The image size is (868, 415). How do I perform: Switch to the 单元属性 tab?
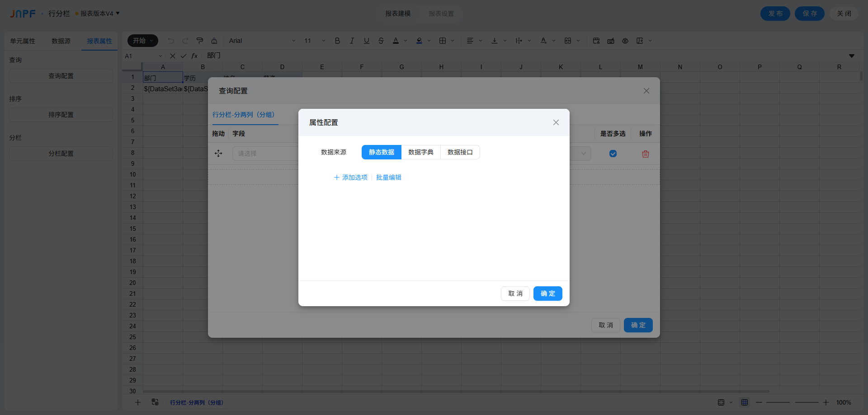click(23, 41)
